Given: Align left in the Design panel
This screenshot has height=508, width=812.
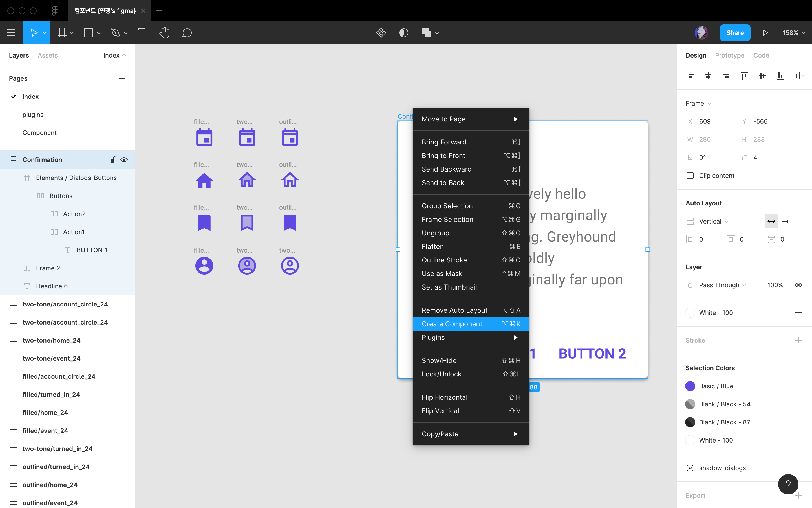Looking at the screenshot, I should (690, 76).
